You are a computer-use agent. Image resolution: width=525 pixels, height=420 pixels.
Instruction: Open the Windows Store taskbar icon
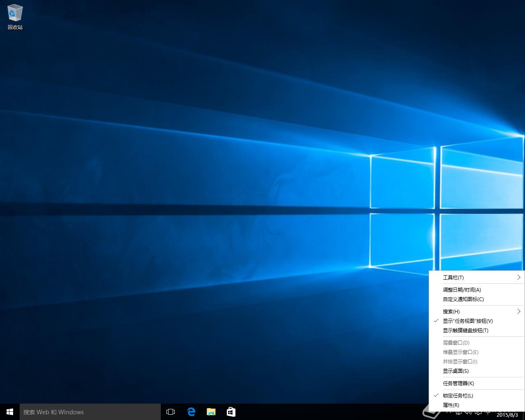231,412
